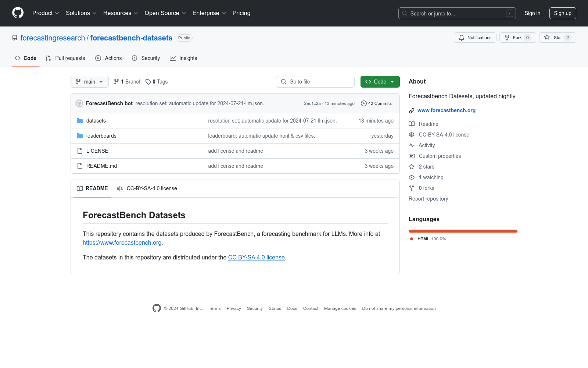Image resolution: width=588 pixels, height=368 pixels.
Task: Click the shield icon on the Security tab
Action: (135, 58)
